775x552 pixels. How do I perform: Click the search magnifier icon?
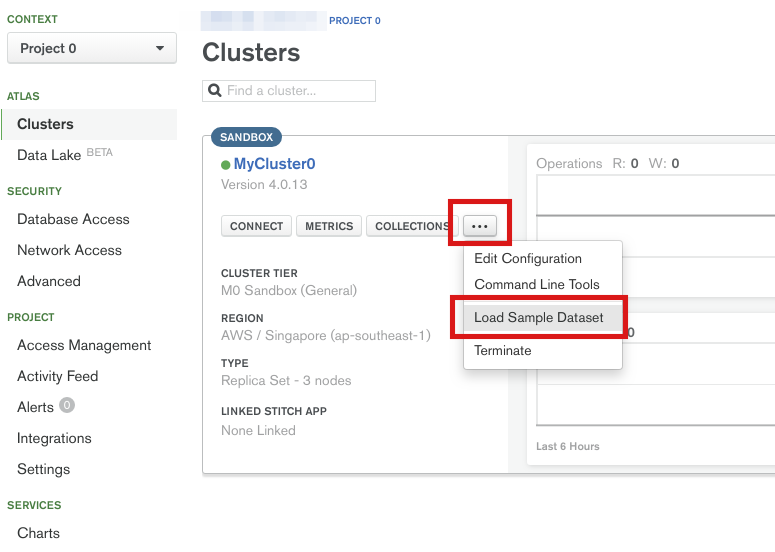point(214,91)
